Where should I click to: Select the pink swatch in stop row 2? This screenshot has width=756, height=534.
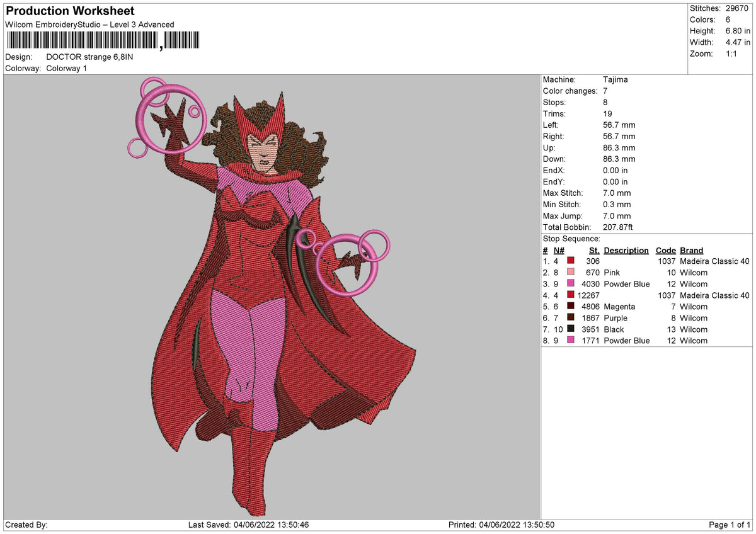(x=571, y=273)
